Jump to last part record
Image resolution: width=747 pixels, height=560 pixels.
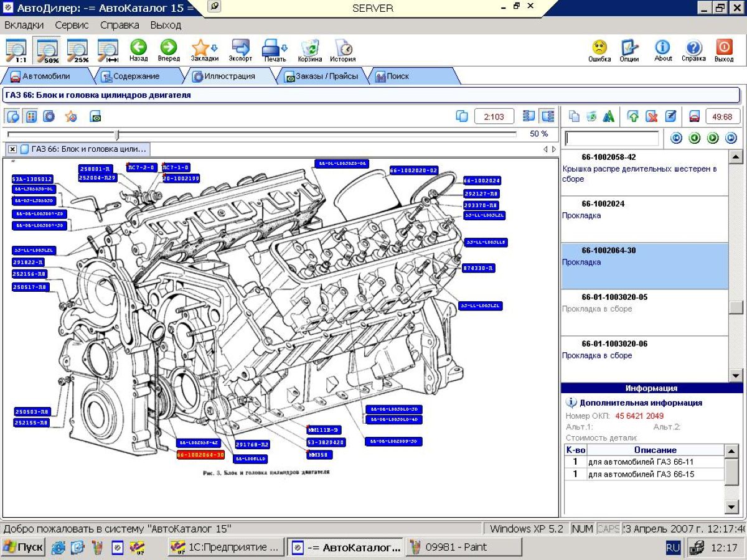pos(731,138)
